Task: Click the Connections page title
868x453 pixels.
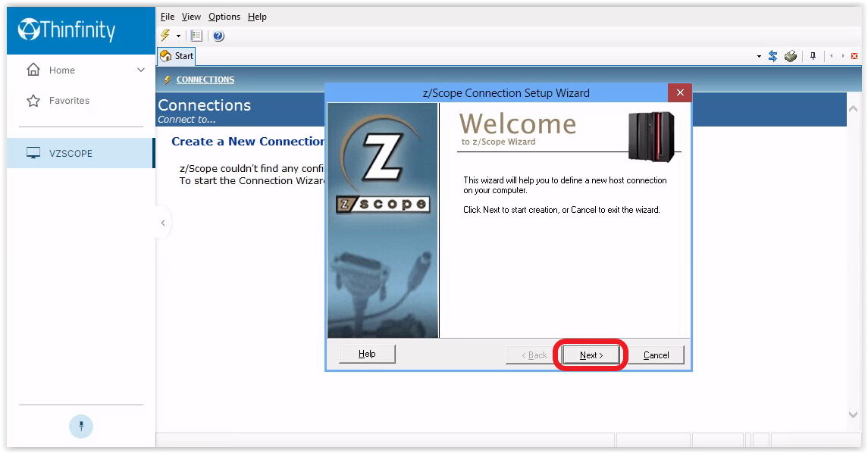Action: tap(204, 105)
